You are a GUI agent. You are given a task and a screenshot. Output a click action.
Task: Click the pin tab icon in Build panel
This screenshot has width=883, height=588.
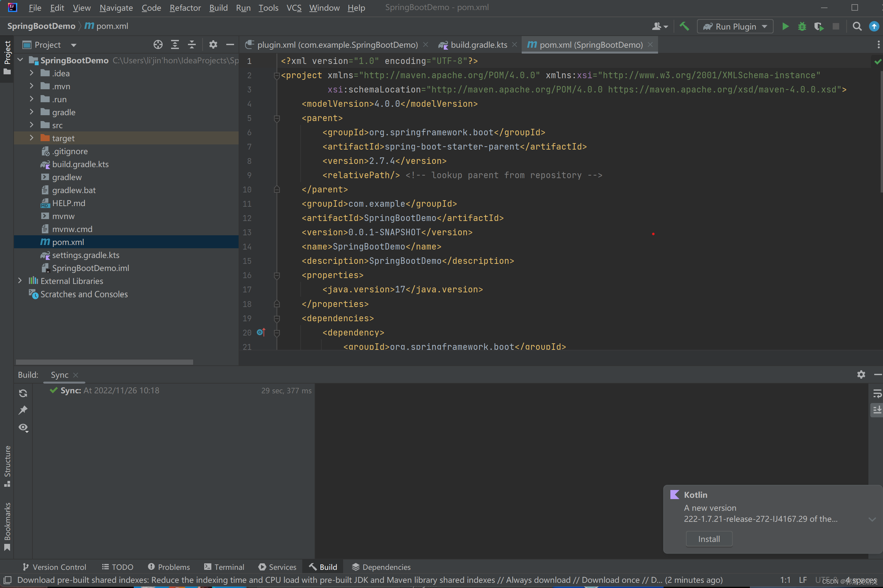23,410
